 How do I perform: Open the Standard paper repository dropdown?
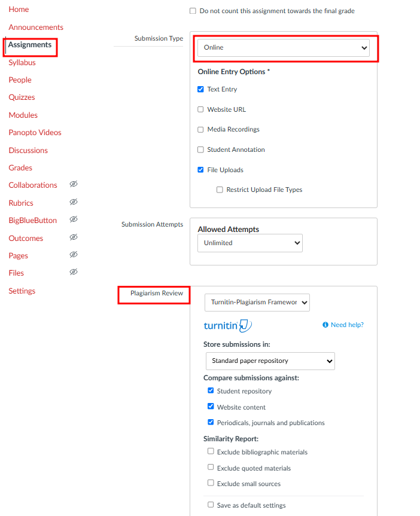(270, 361)
